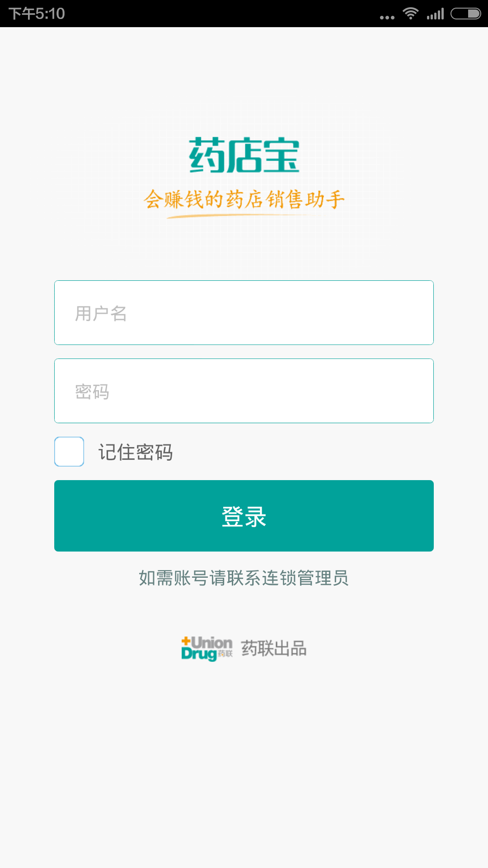Tap the WiFi status icon
This screenshot has width=488, height=868.
pyautogui.click(x=411, y=14)
